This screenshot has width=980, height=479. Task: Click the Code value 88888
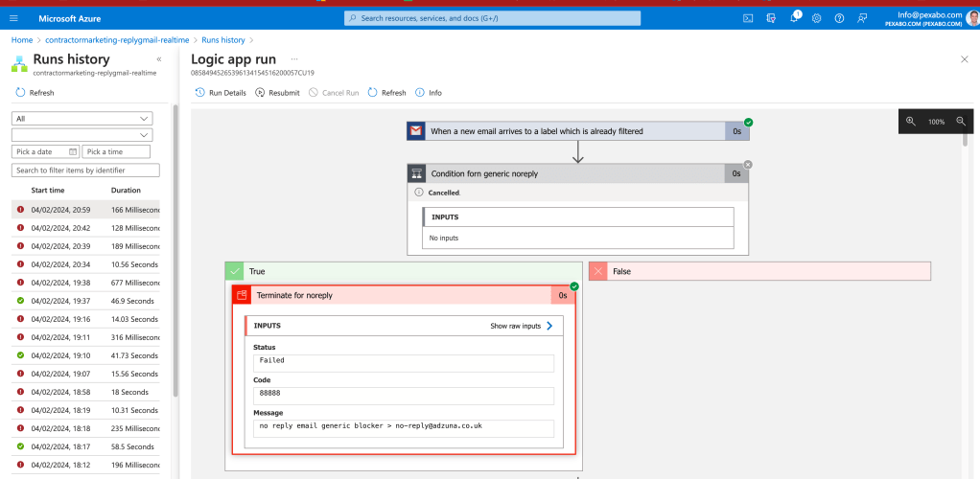point(404,396)
